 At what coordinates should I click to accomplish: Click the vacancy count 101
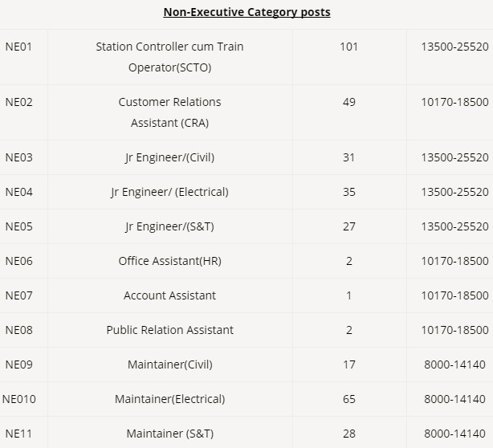348,47
